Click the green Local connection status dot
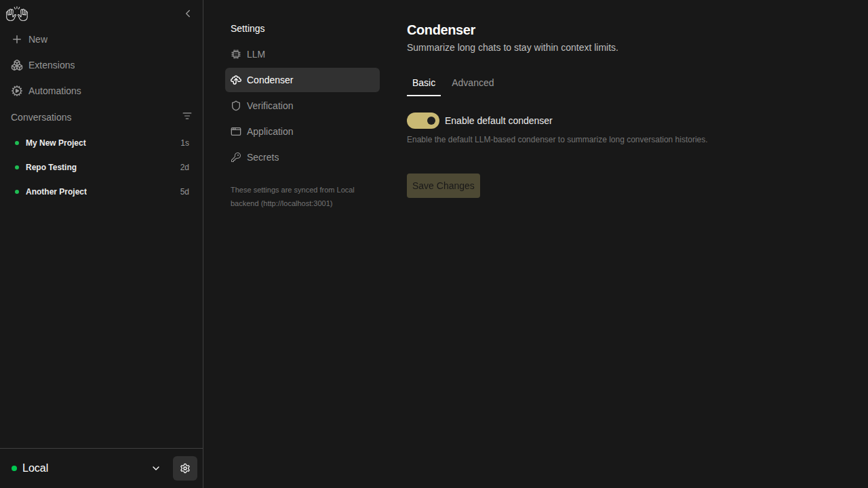 pyautogui.click(x=14, y=468)
